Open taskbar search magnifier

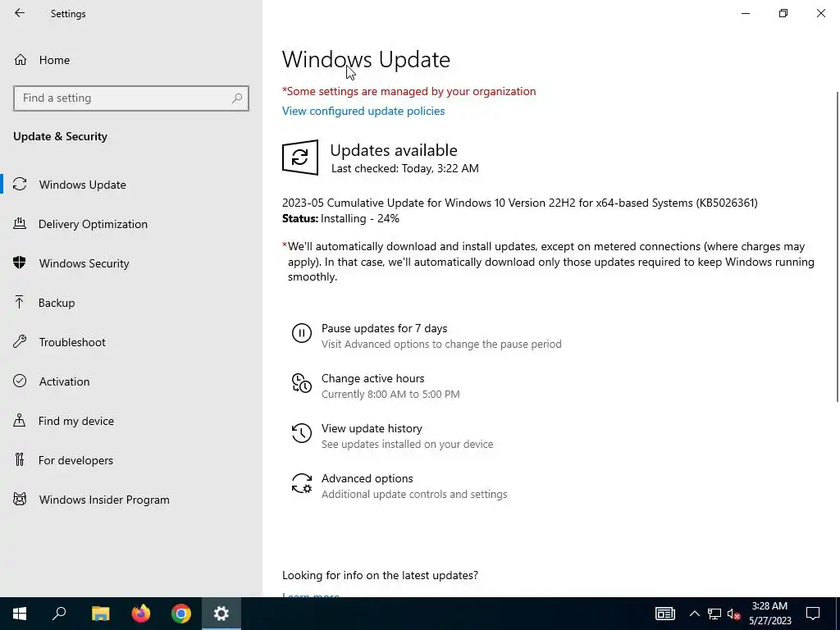coord(59,614)
